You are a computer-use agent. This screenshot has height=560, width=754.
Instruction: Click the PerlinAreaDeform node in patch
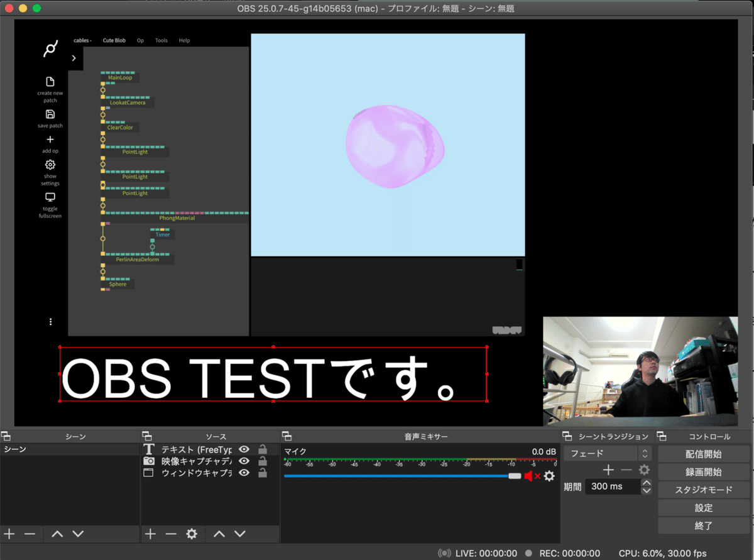click(x=138, y=258)
